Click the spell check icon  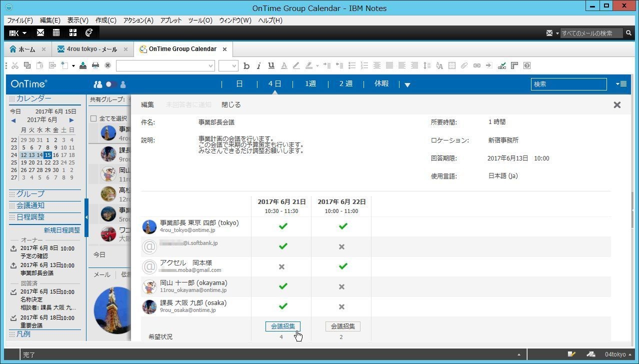click(x=502, y=65)
